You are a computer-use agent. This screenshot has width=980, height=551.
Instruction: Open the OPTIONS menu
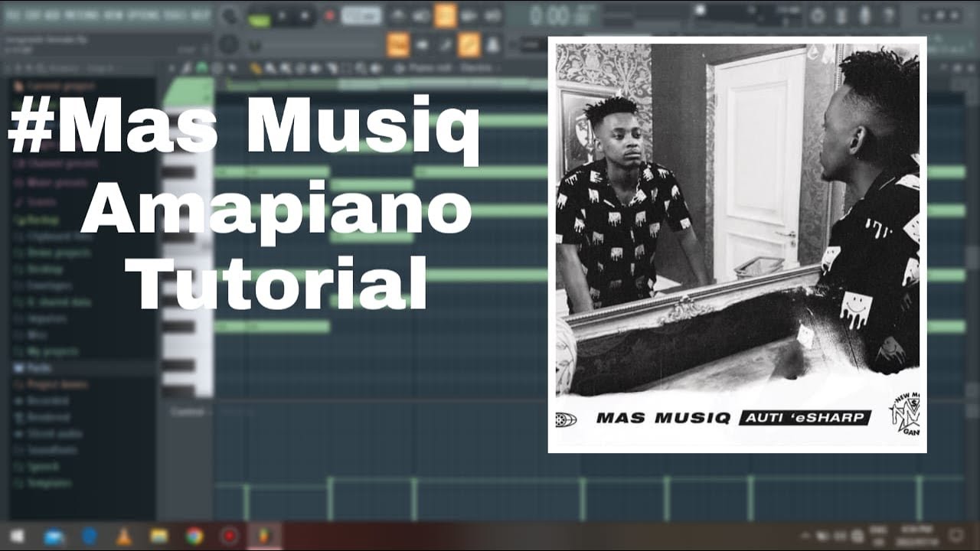(143, 15)
